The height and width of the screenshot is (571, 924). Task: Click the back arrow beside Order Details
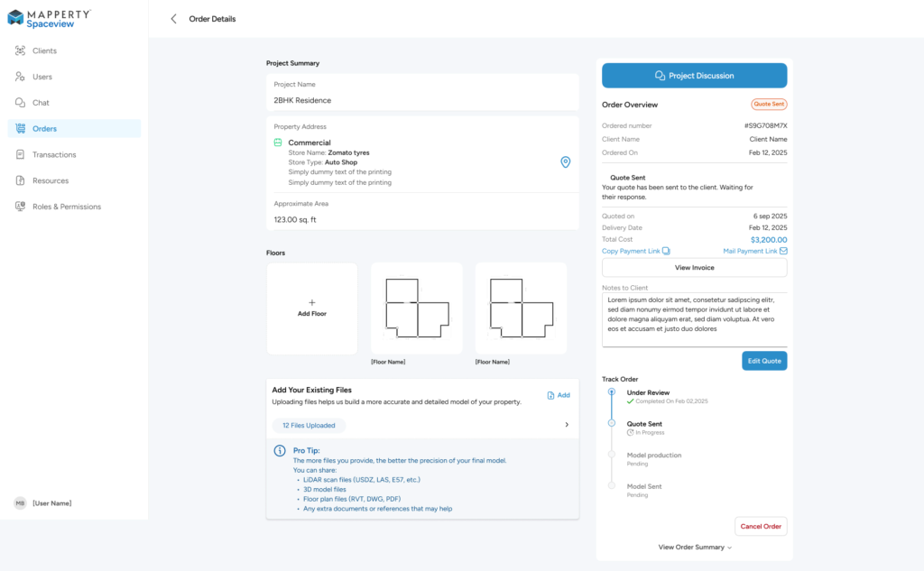pyautogui.click(x=173, y=19)
